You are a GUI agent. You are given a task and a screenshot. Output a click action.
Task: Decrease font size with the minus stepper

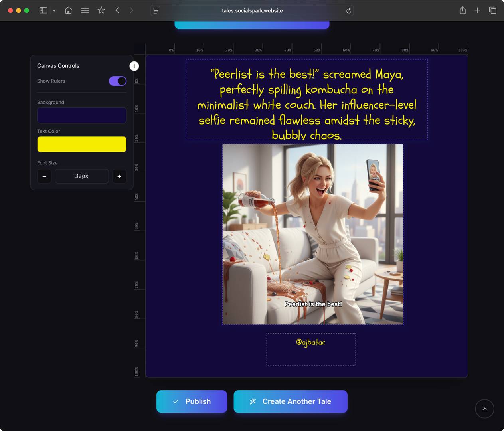click(x=44, y=176)
